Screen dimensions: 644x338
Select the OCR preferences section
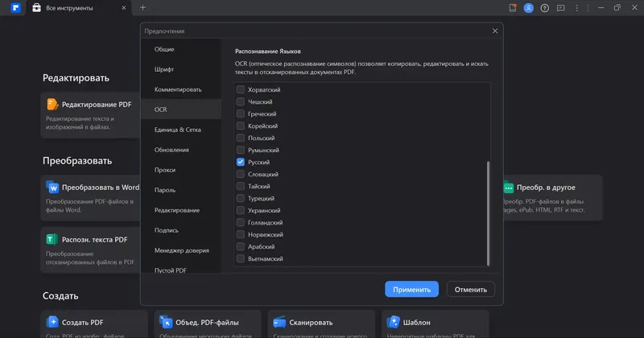pos(180,109)
